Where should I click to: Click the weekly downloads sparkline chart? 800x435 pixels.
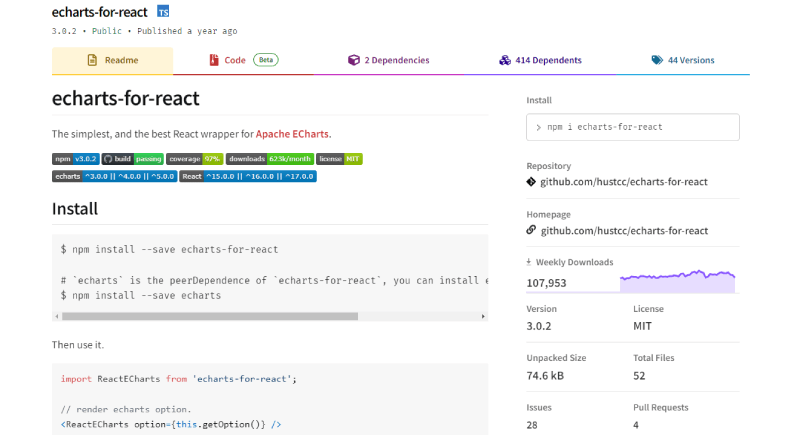click(677, 281)
